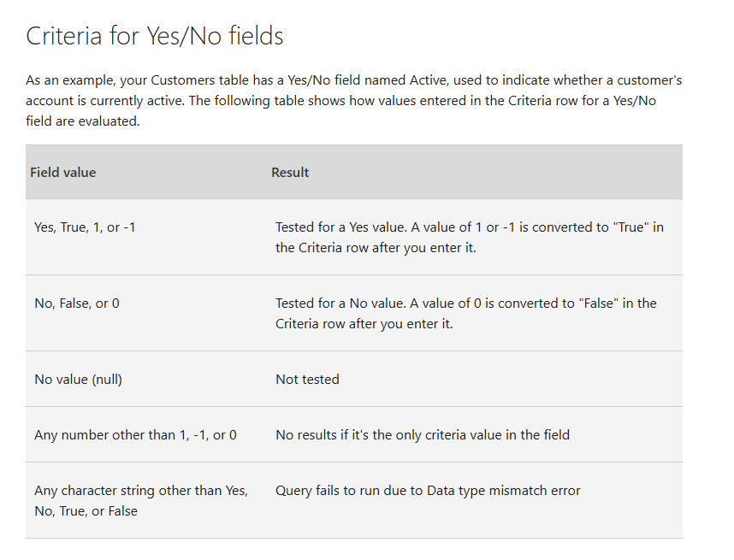The image size is (734, 560).
Task: Select the "Query fails to run" result text
Action: [x=428, y=491]
